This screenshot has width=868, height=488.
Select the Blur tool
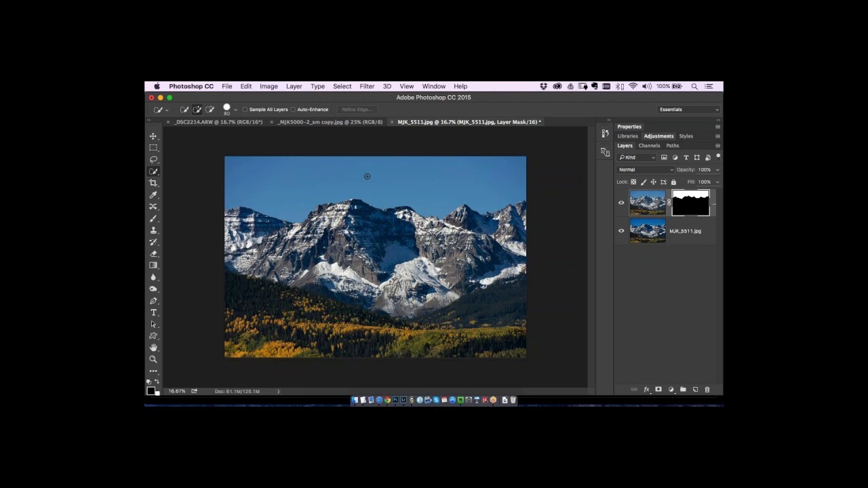[153, 277]
